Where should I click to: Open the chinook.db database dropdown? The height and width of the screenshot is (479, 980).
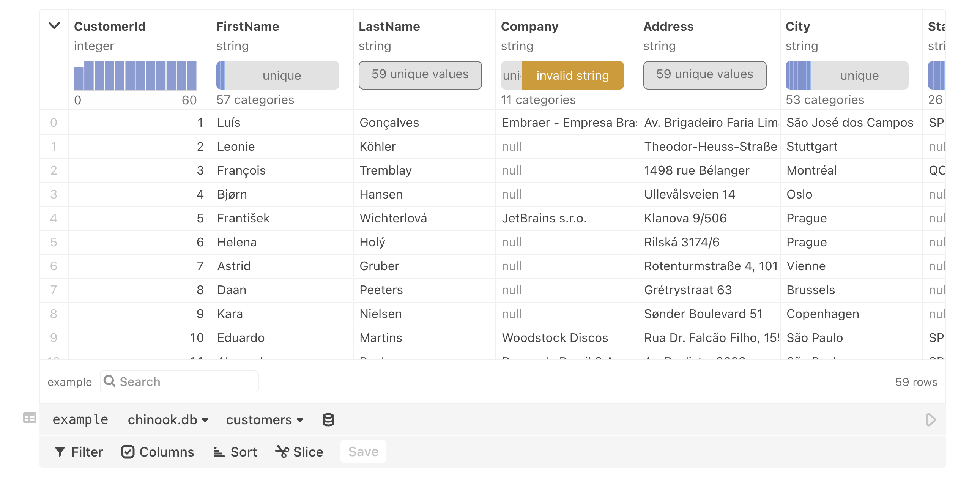tap(167, 420)
